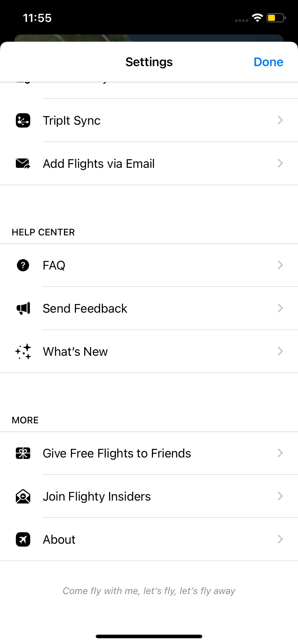The image size is (298, 644).
Task: Tap the What's New sparkles icon
Action: [23, 351]
